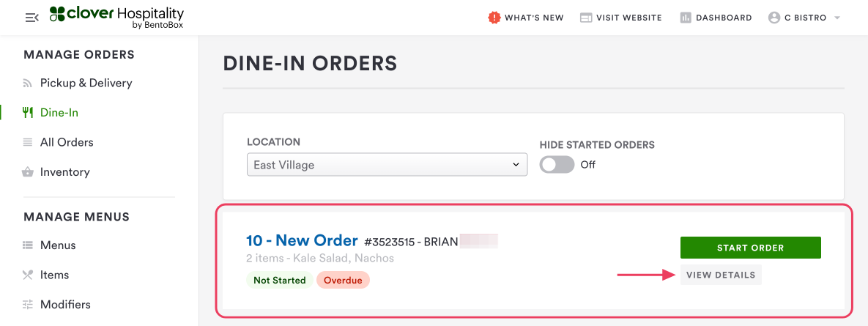Click the Dashboard chart icon
This screenshot has width=868, height=326.
click(686, 18)
